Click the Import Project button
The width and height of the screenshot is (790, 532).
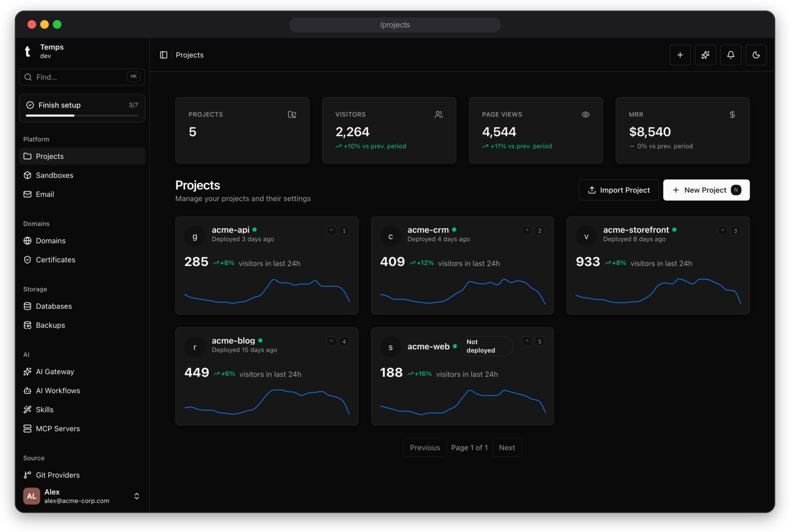pyautogui.click(x=619, y=190)
